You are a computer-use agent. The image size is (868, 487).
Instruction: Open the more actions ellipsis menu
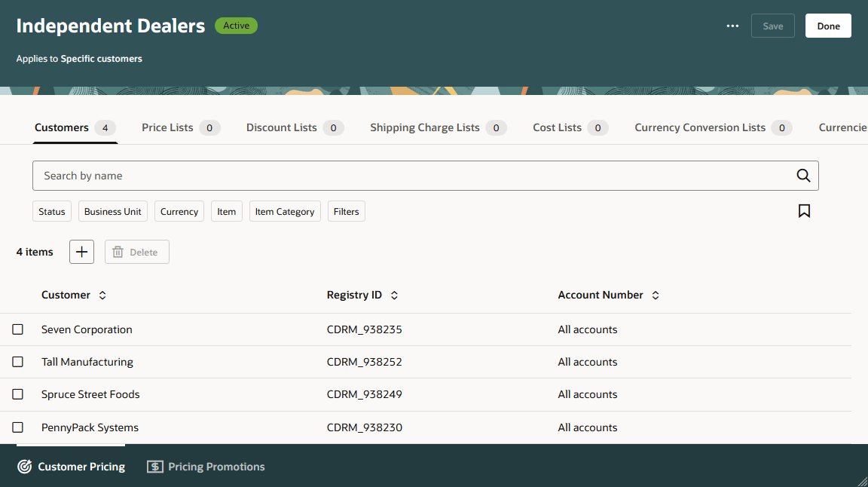[732, 26]
